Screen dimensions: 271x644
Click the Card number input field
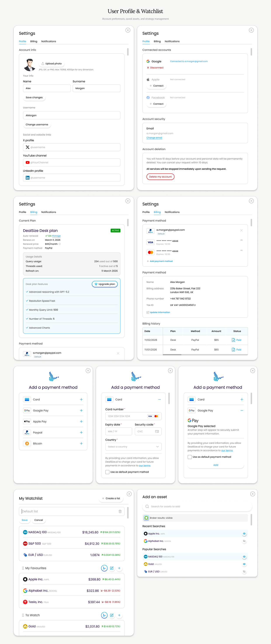[133, 416]
